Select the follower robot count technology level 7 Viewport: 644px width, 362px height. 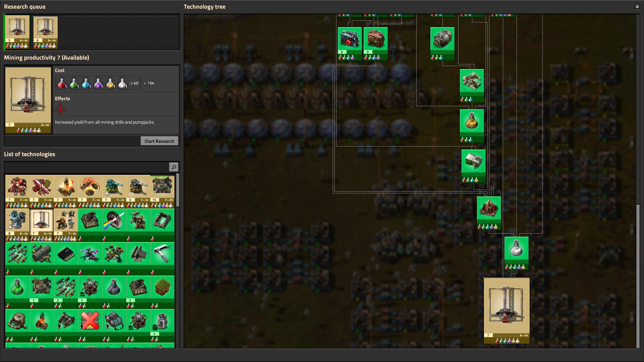point(66,225)
